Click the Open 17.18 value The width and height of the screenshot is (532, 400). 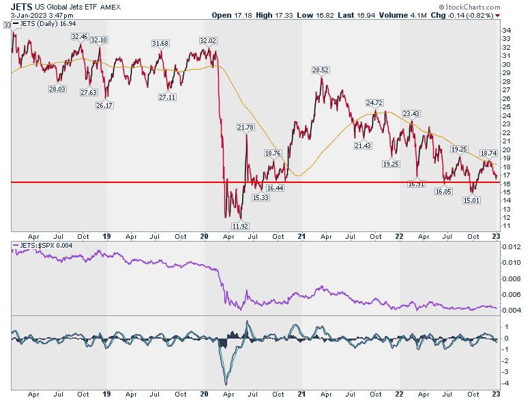[243, 15]
